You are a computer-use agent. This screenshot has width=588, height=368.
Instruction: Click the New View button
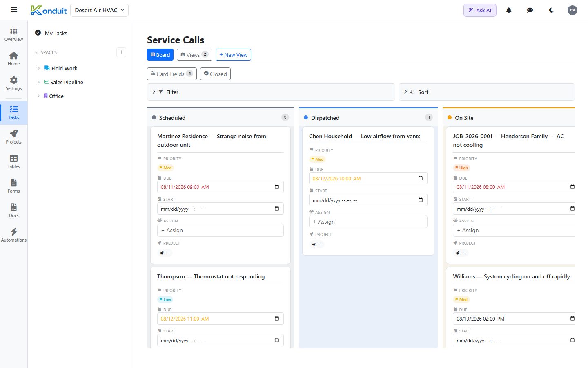pyautogui.click(x=233, y=55)
